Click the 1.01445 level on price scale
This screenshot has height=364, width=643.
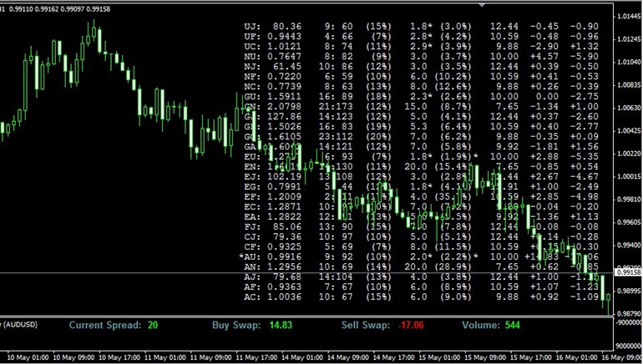(x=627, y=17)
